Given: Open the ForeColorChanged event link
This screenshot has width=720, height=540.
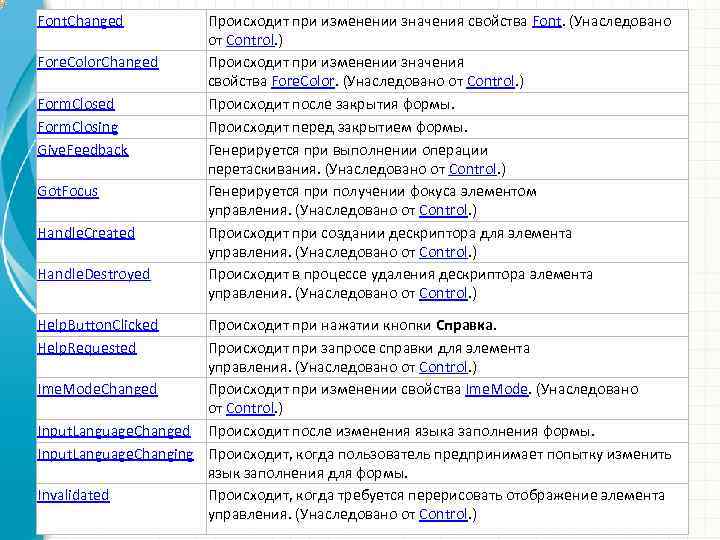Looking at the screenshot, I should [98, 62].
